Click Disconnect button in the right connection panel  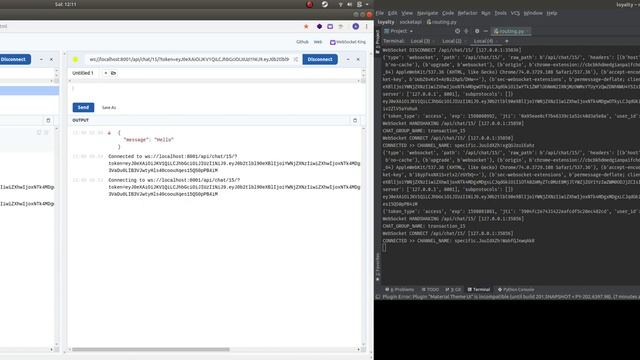pyautogui.click(x=320, y=59)
